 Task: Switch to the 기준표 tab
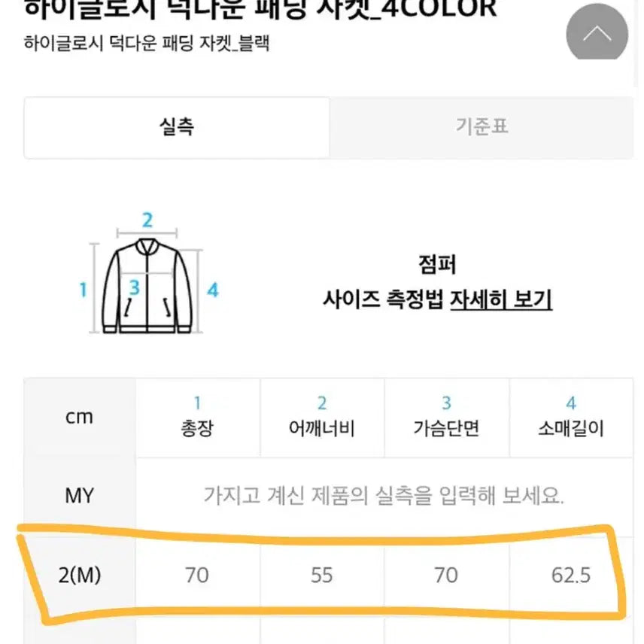tap(482, 128)
